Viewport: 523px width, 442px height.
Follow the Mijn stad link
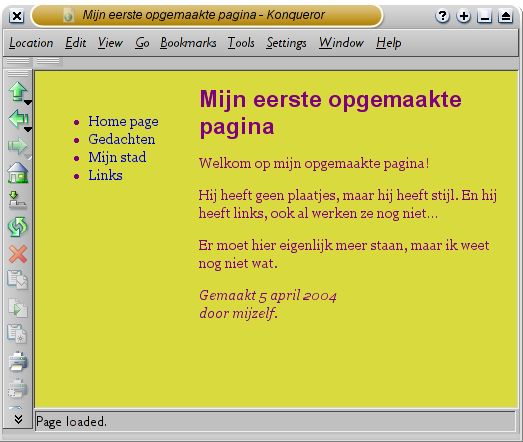click(117, 157)
